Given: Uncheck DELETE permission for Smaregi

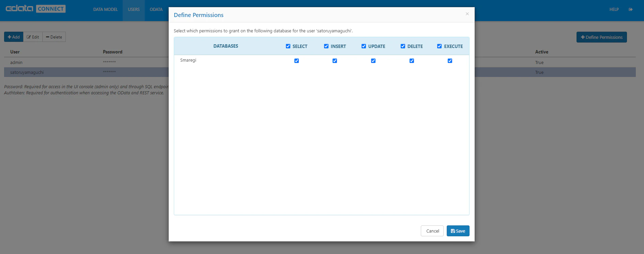Looking at the screenshot, I should [x=412, y=61].
